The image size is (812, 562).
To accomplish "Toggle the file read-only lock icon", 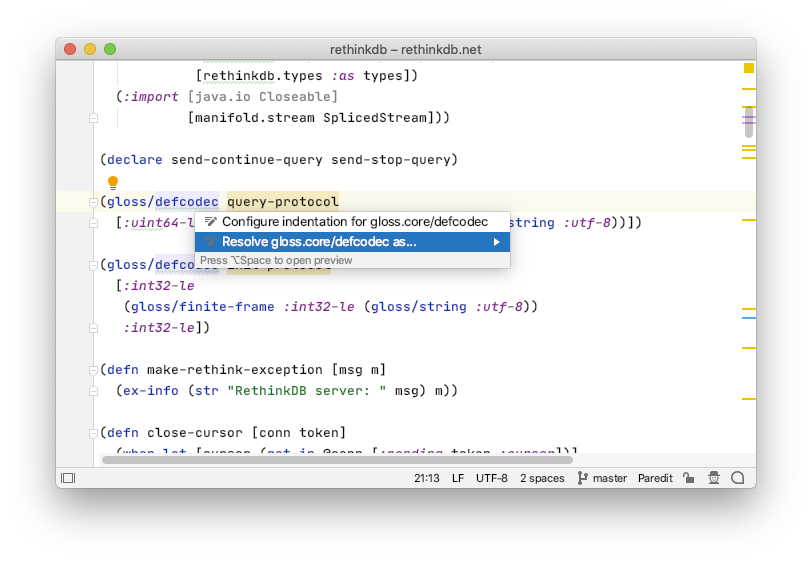I will coord(689,478).
